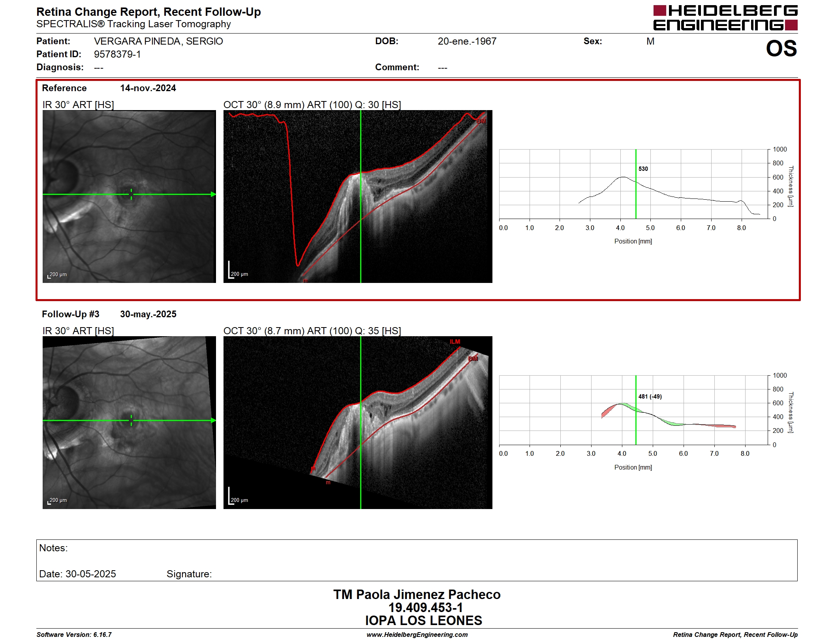Click the 530 thickness value in reference graph
The image size is (834, 644).
tap(643, 169)
